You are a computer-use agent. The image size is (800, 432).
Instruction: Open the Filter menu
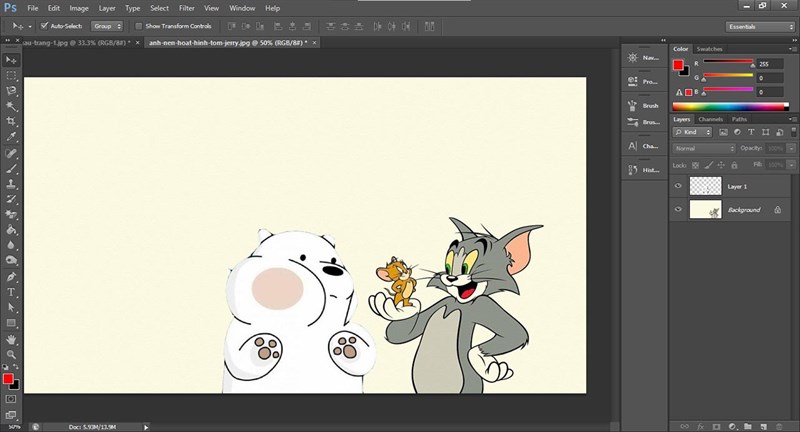187,8
